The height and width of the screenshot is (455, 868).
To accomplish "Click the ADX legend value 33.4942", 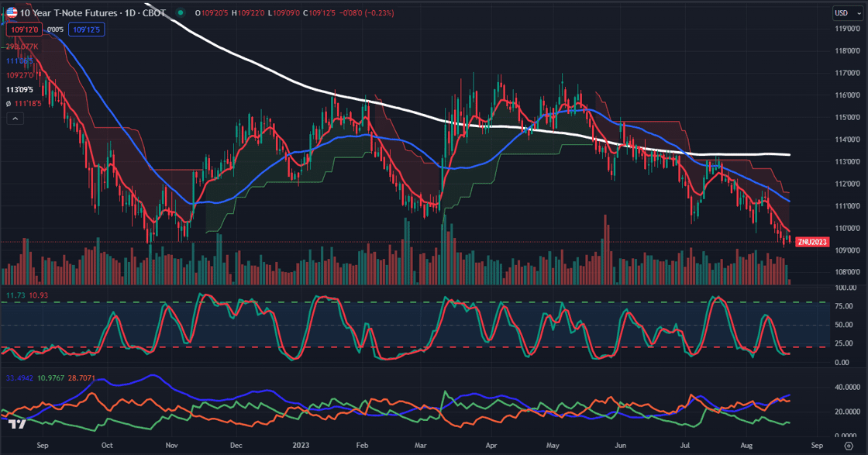I will click(19, 378).
